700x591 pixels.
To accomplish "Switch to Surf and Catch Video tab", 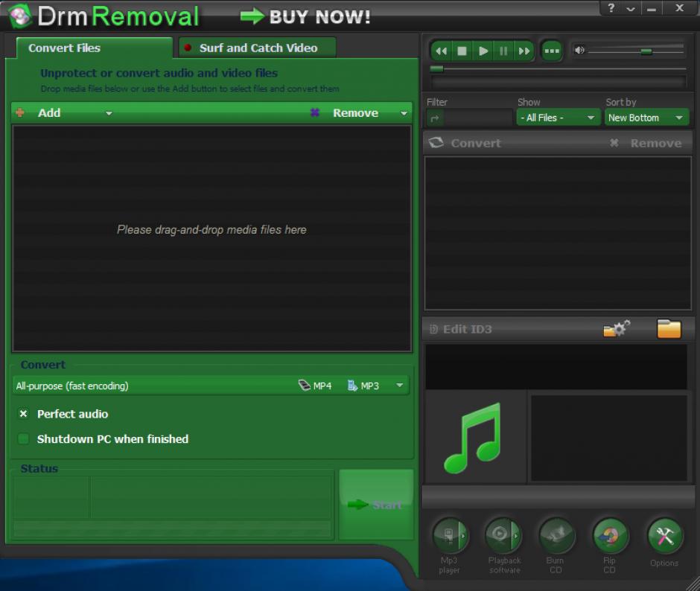I will click(258, 48).
